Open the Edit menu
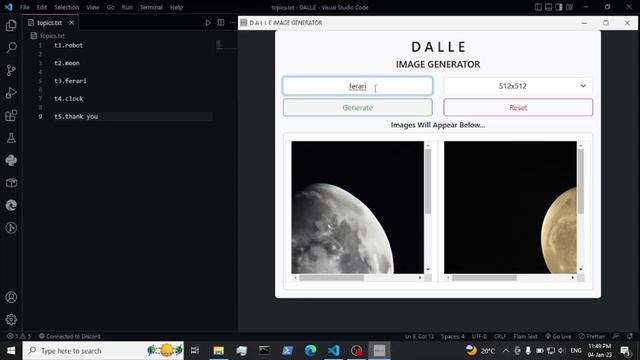 tap(42, 7)
